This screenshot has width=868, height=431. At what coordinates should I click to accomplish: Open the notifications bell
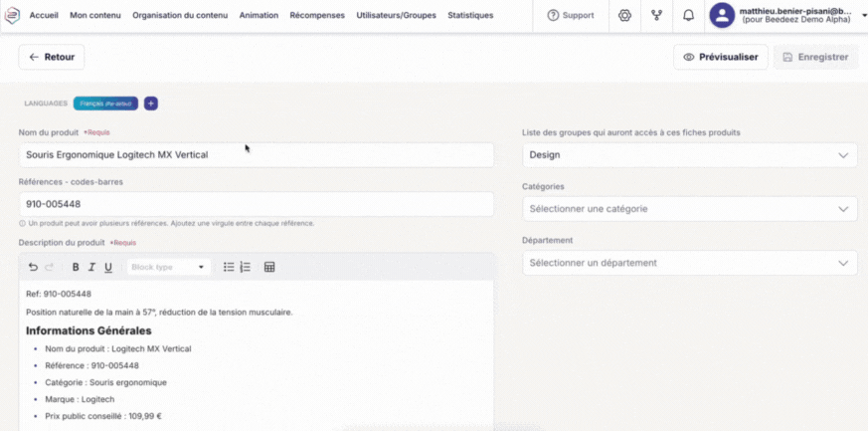click(x=688, y=16)
